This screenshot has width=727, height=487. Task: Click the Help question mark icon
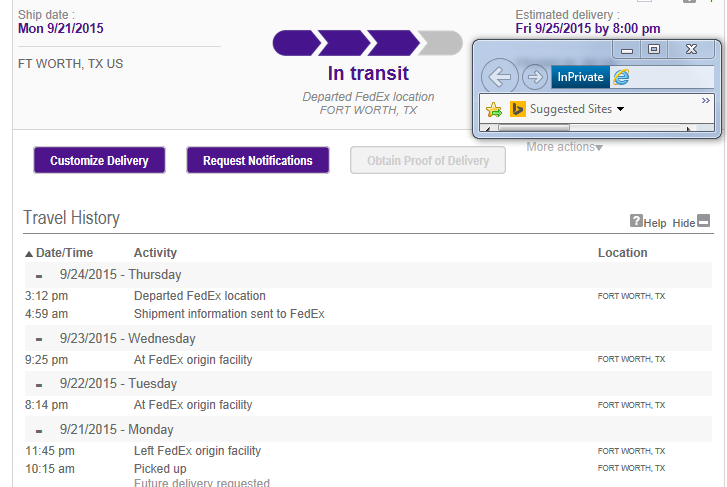(636, 221)
